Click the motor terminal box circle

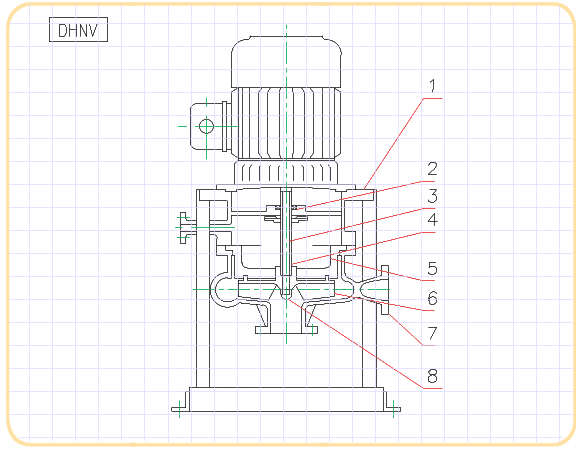pyautogui.click(x=206, y=126)
